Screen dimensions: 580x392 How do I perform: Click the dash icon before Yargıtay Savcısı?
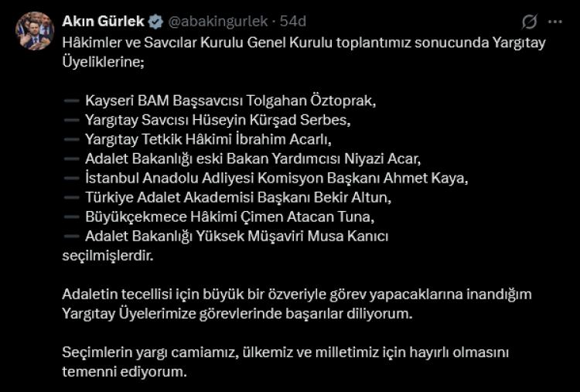(70, 121)
